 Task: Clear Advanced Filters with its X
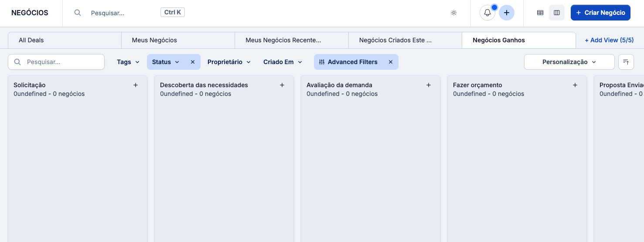pos(391,62)
